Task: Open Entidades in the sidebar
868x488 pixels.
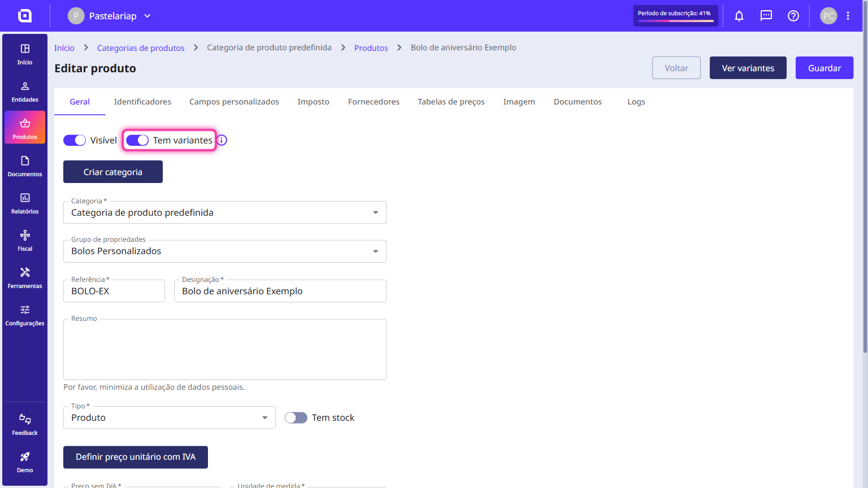Action: [x=25, y=91]
